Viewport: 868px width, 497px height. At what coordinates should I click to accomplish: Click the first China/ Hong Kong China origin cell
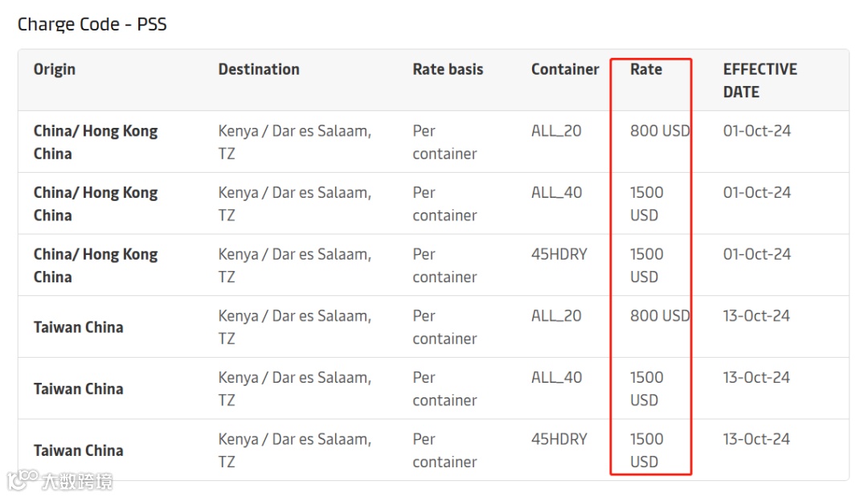point(96,142)
